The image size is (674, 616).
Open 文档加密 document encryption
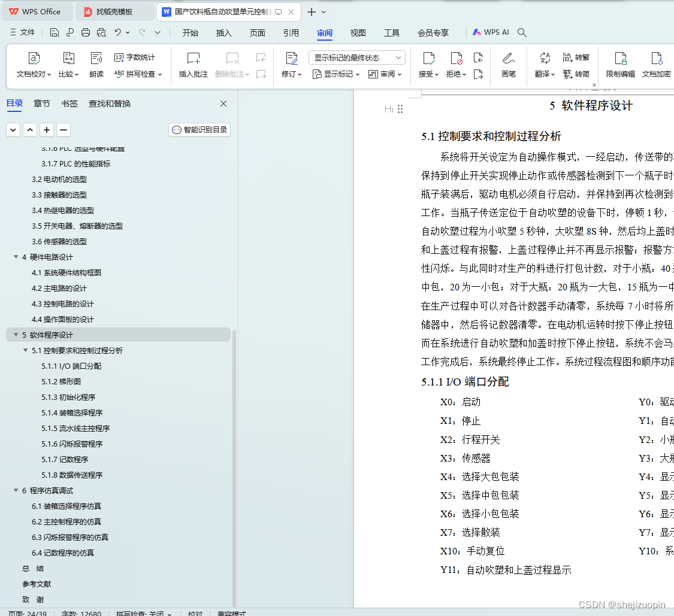(657, 65)
